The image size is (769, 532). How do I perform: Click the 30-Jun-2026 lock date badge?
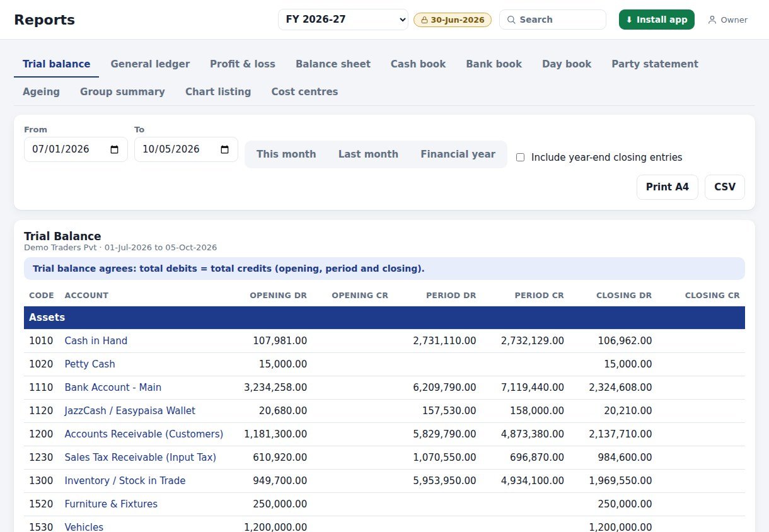[453, 20]
